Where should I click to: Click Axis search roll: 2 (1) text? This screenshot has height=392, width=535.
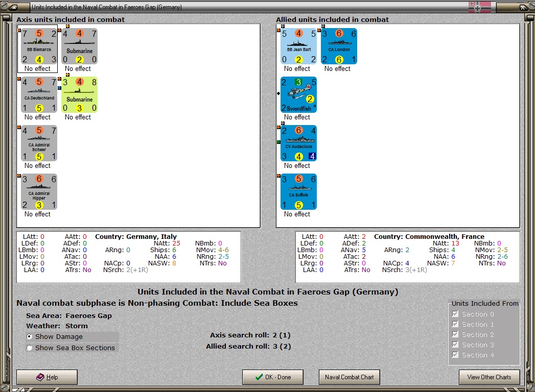(250, 335)
